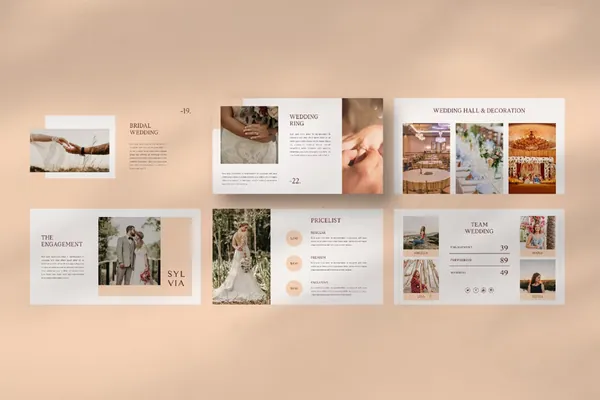Click the Wedding Ring slide title

pos(304,121)
